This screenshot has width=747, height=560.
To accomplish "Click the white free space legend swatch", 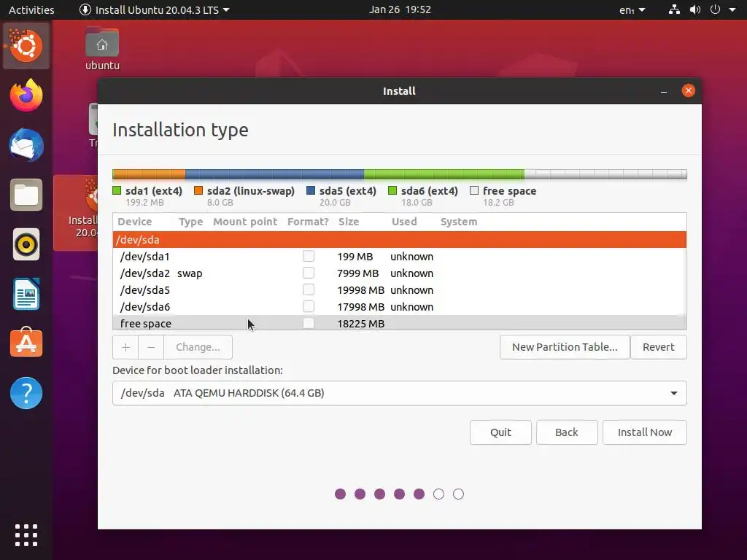I will point(474,190).
